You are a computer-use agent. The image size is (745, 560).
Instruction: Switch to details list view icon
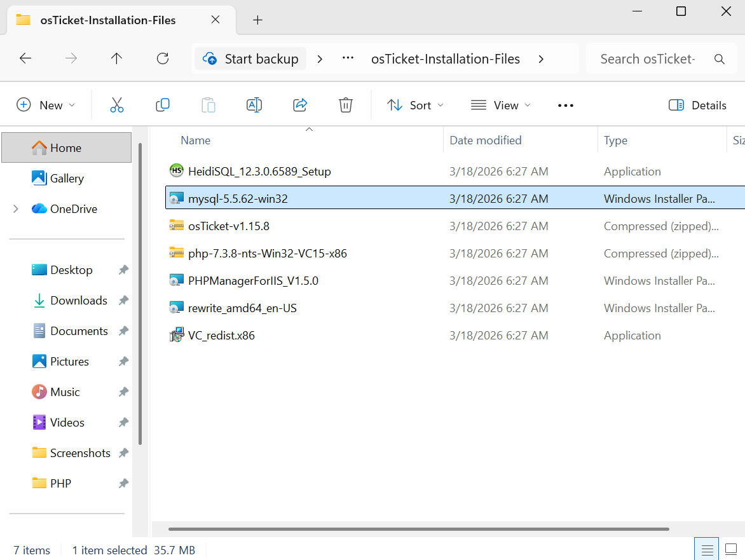706,550
